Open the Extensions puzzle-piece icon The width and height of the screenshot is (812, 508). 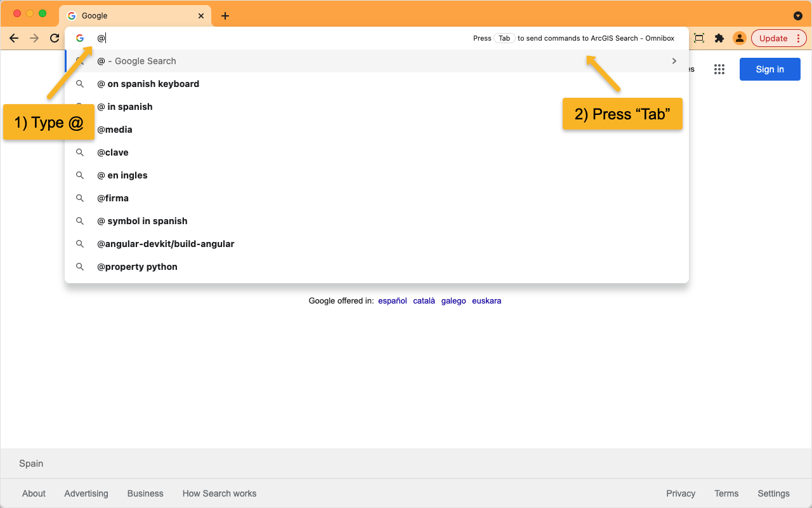click(x=719, y=38)
